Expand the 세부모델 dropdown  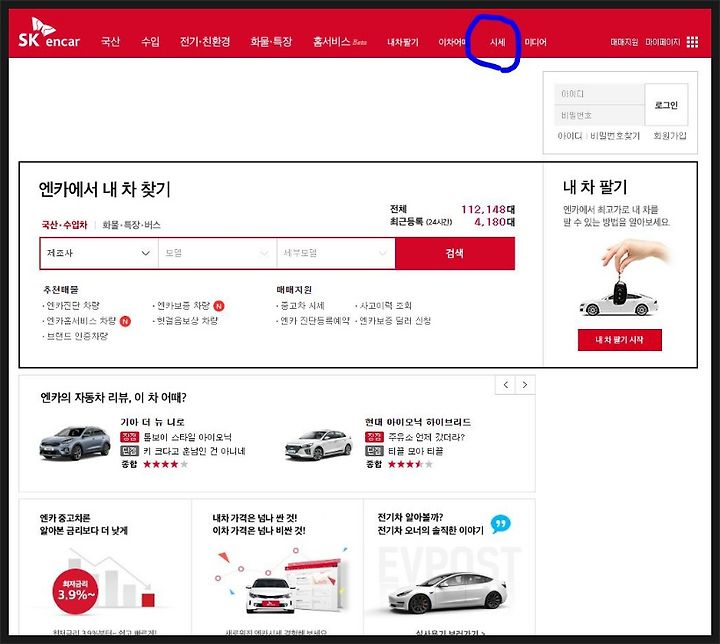click(336, 253)
